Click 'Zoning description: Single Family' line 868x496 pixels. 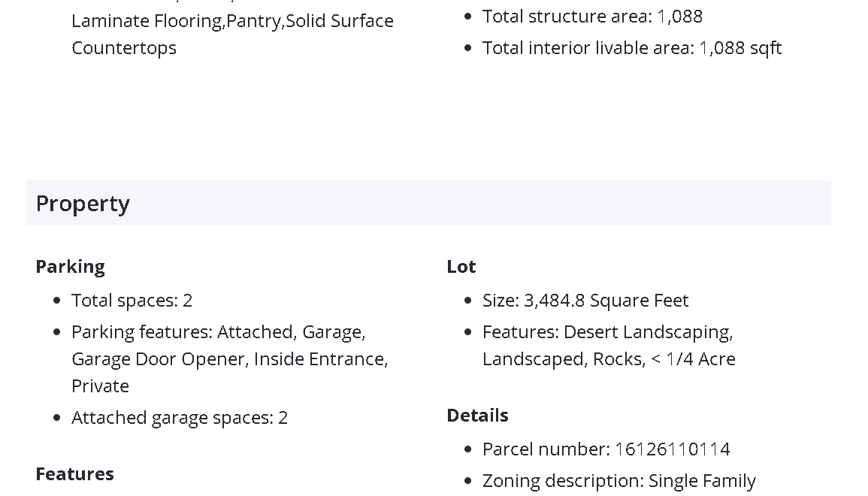click(618, 481)
